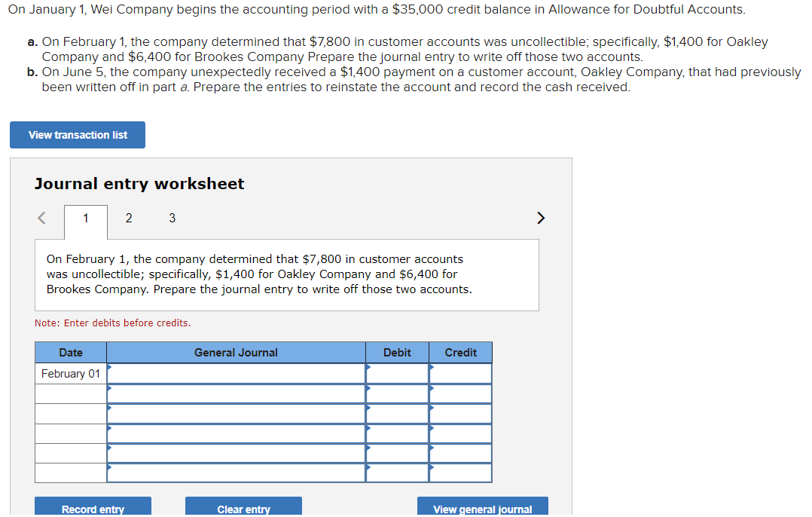The image size is (812, 517).
Task: Open the View transaction list
Action: point(77,135)
